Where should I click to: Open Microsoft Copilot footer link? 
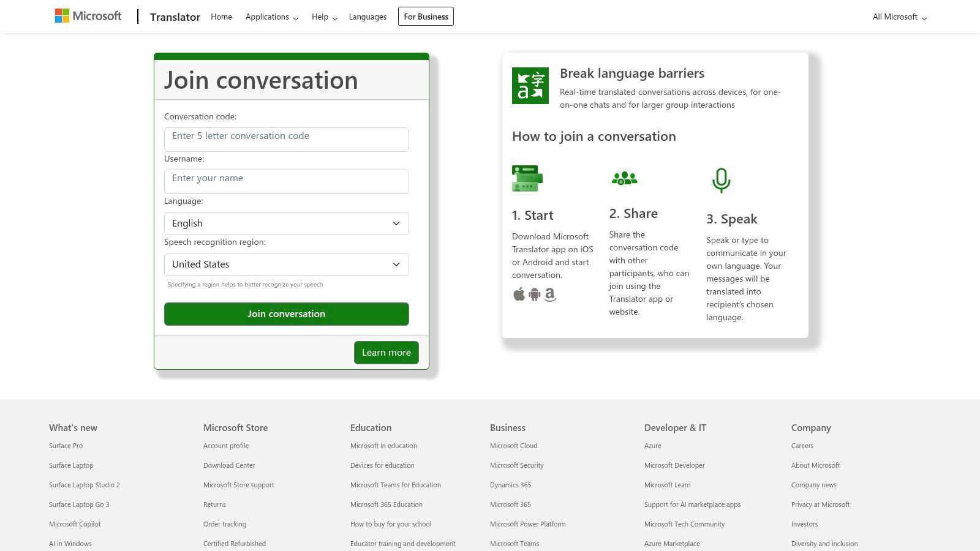75,524
